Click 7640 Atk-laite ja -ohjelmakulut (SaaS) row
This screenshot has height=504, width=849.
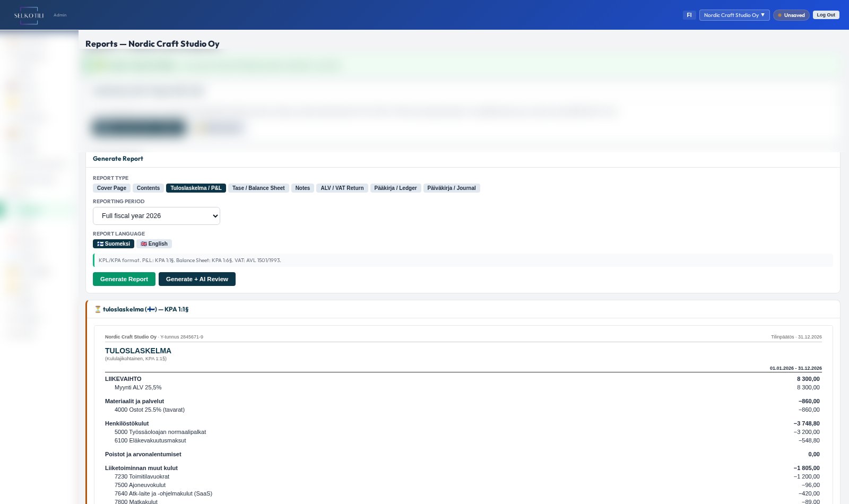[x=463, y=493]
